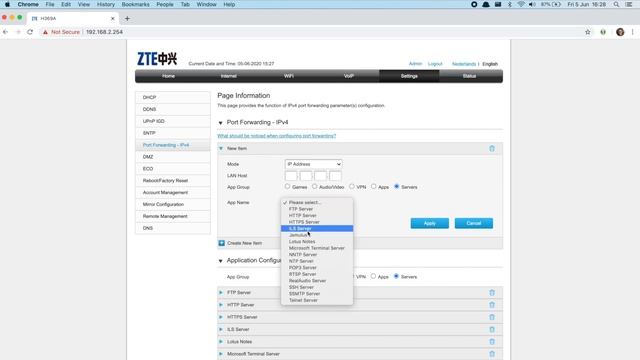
Task: Open the Mode dropdown showing IP Address
Action: pos(313,164)
